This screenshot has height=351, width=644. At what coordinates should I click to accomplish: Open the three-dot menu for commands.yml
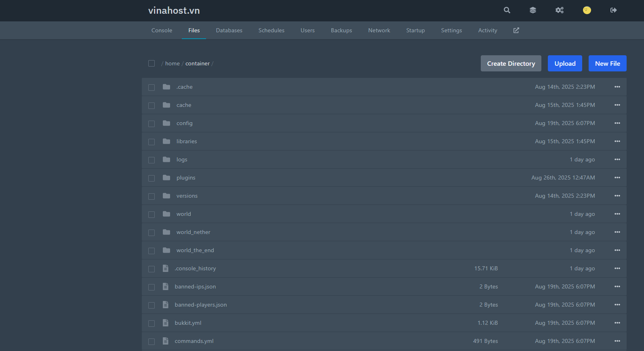[617, 341]
